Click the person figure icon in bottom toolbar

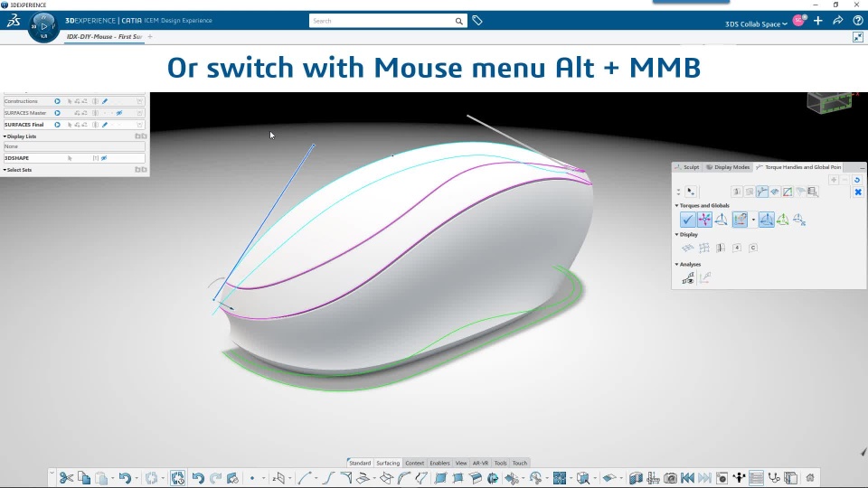739,477
